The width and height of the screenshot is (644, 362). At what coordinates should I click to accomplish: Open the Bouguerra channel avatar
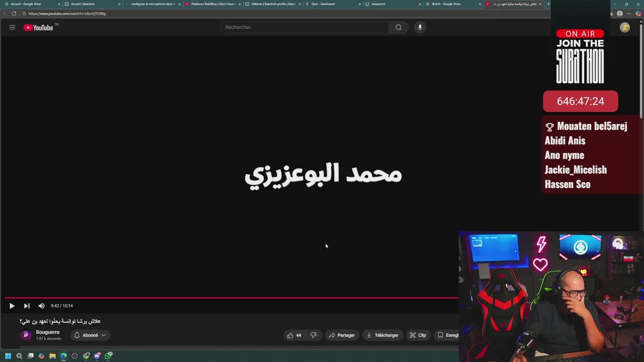(26, 335)
